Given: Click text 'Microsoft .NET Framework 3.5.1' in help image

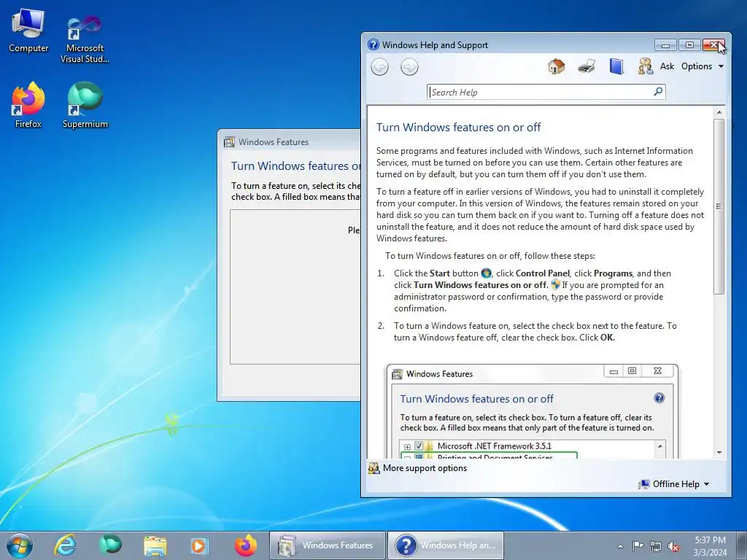Looking at the screenshot, I should click(494, 446).
